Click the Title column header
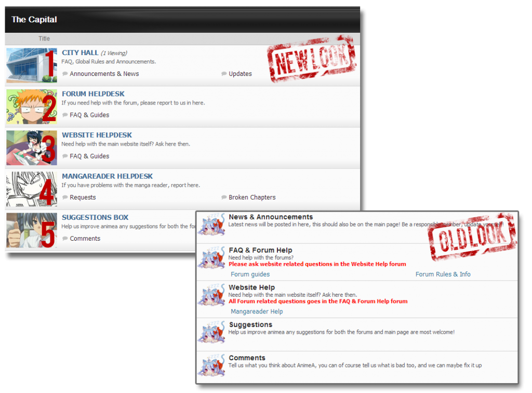The width and height of the screenshot is (532, 393). pos(44,38)
